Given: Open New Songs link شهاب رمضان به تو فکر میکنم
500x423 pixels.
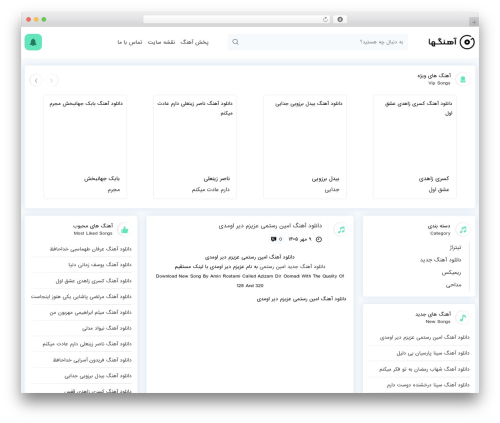Looking at the screenshot, I should 424,369.
